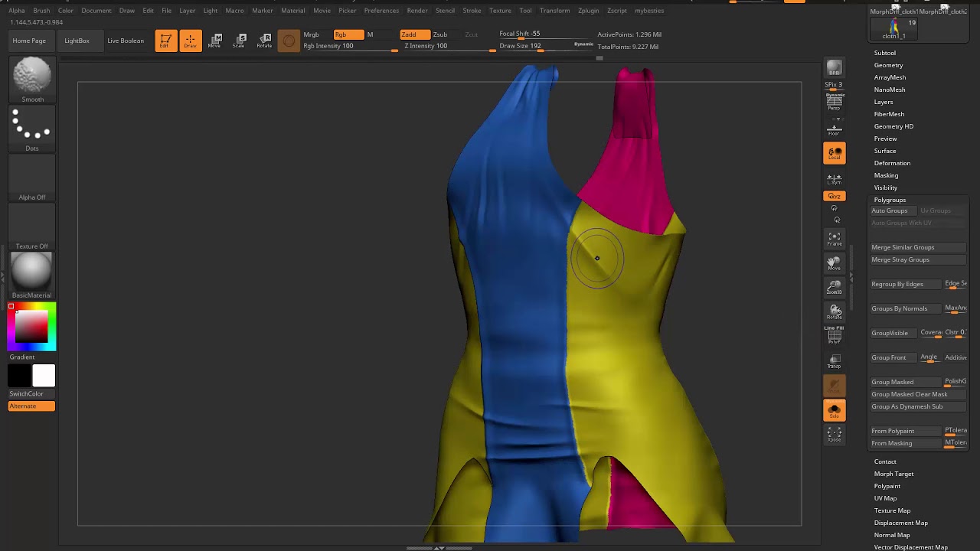
Task: Toggle Solo mode button
Action: (835, 409)
